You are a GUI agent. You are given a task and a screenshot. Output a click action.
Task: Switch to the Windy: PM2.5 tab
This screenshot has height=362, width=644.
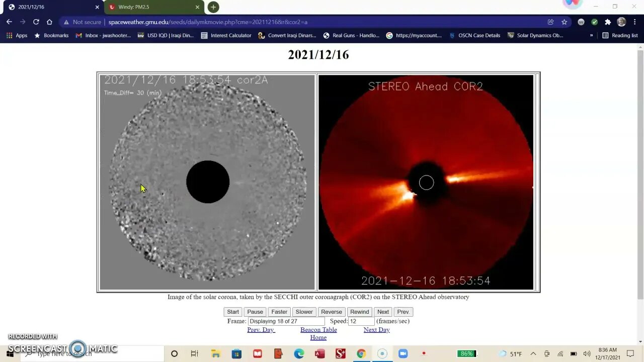pyautogui.click(x=154, y=7)
